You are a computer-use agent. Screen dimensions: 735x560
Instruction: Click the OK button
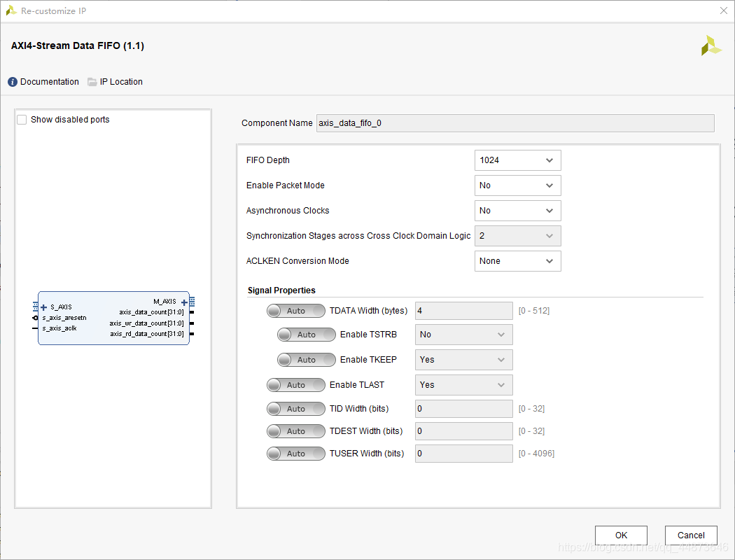621,535
